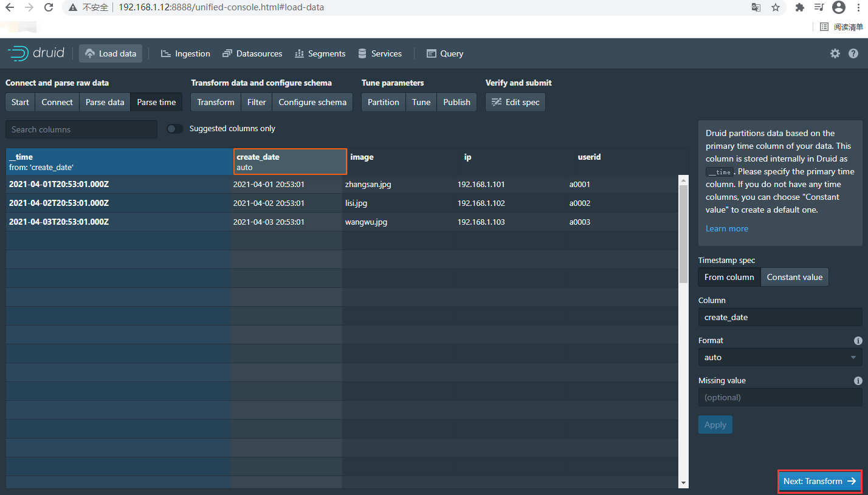Click the Druid logo icon
This screenshot has width=868, height=495.
(x=16, y=53)
